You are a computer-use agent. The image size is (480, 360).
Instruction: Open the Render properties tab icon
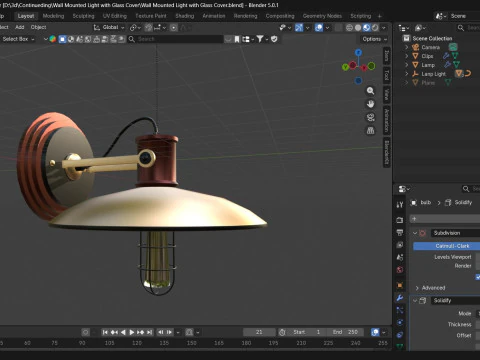pyautogui.click(x=400, y=220)
